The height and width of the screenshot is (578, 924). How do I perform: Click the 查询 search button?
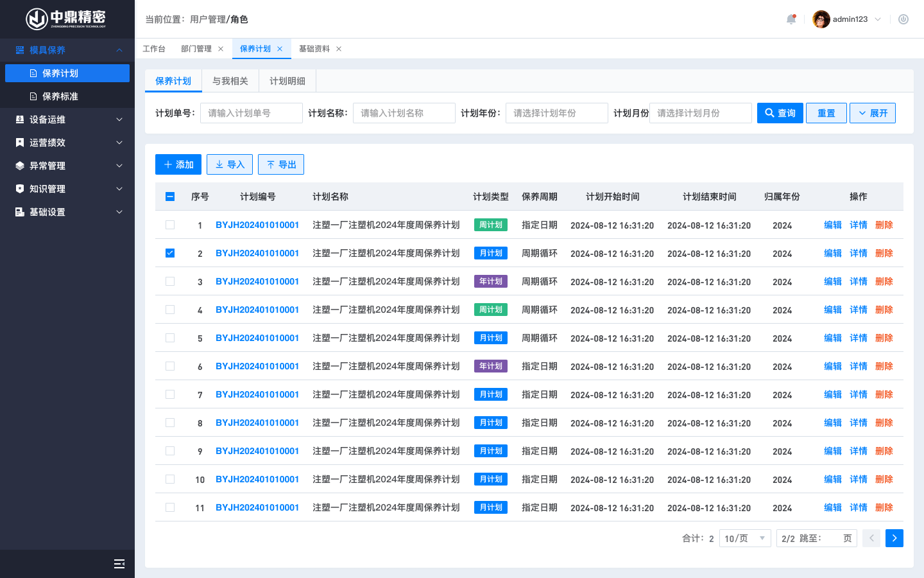tap(780, 113)
